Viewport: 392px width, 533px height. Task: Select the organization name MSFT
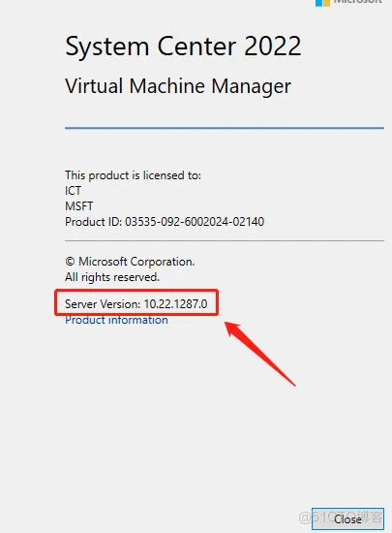coord(79,206)
